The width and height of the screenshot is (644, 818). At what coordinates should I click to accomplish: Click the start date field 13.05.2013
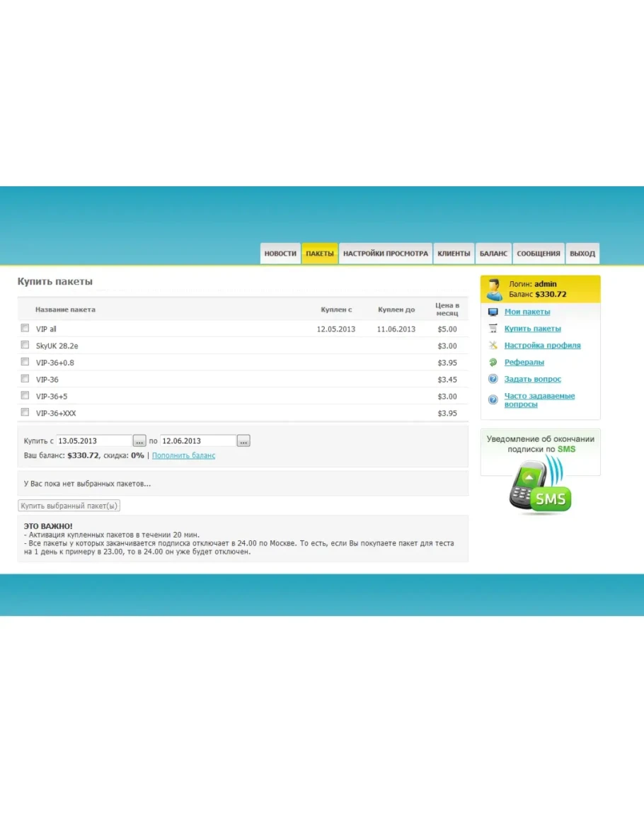tap(93, 441)
